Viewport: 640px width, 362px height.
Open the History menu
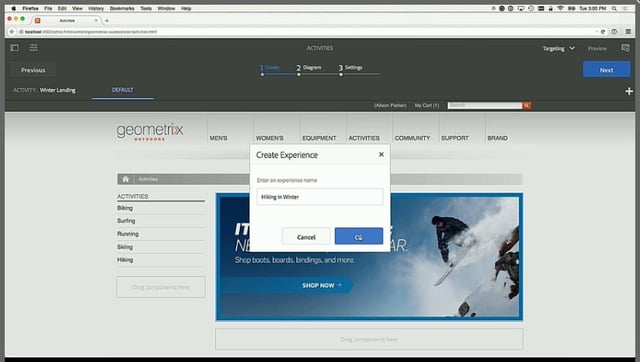pyautogui.click(x=96, y=8)
